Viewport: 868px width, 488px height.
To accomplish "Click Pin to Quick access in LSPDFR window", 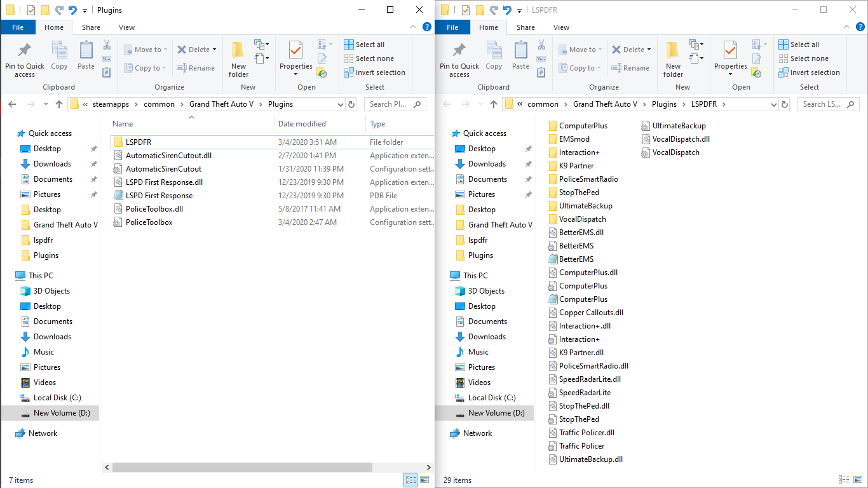I will pyautogui.click(x=459, y=60).
